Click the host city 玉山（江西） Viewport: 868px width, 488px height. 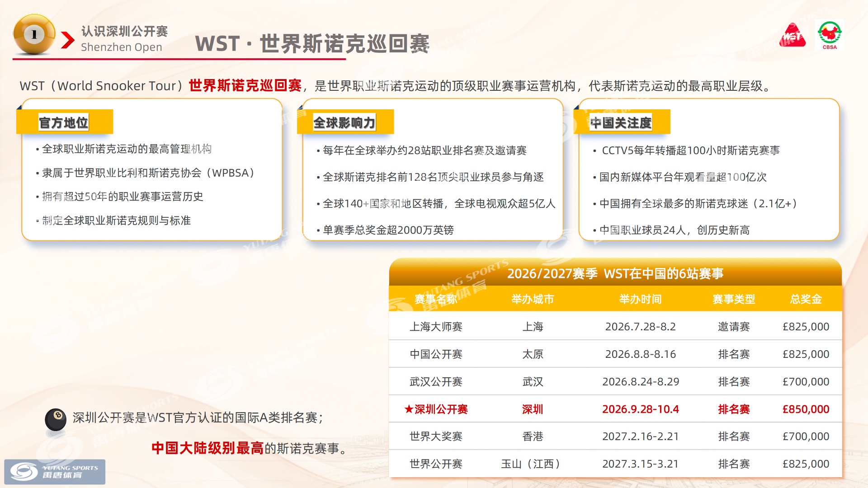click(x=533, y=464)
